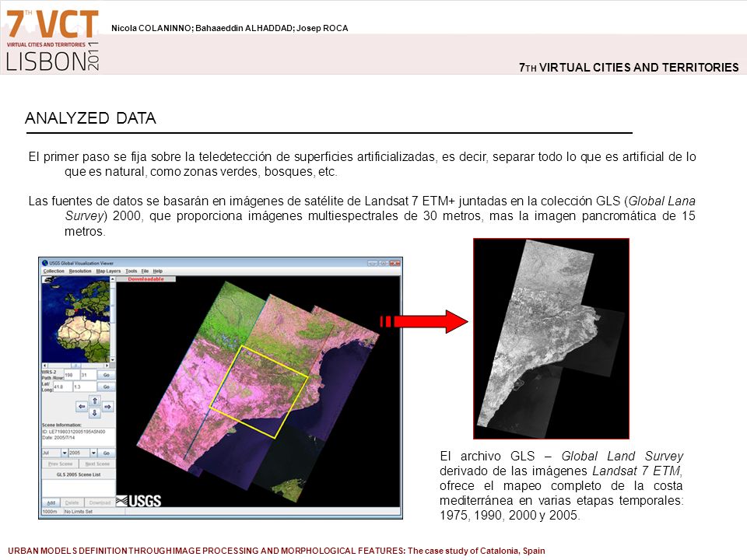Click the vertical scrollbar beside overview map
Image resolution: width=747 pixels, height=560 pixels.
112,320
